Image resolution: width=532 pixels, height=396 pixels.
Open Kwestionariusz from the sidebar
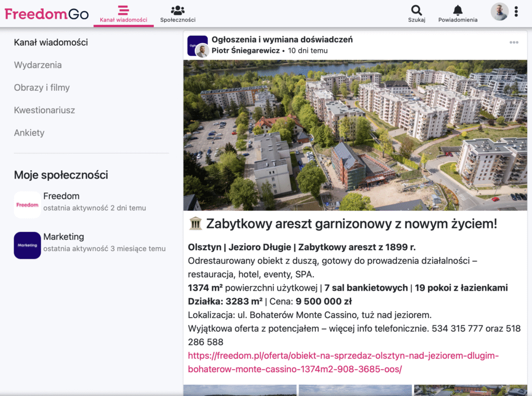(45, 110)
